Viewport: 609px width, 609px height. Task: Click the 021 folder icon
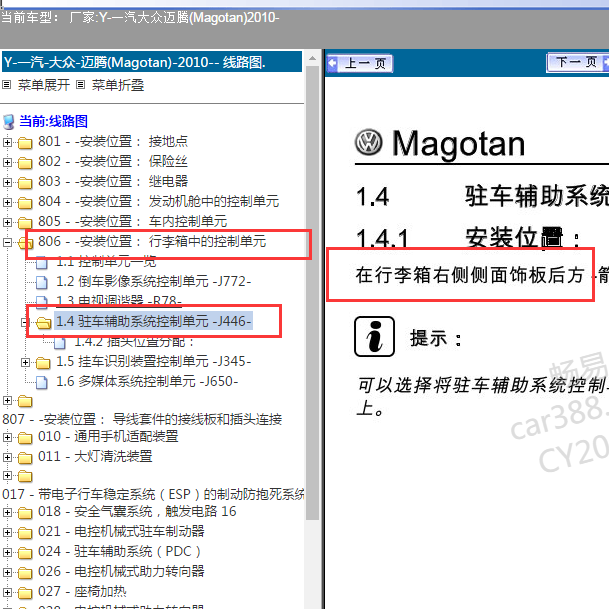(x=25, y=533)
